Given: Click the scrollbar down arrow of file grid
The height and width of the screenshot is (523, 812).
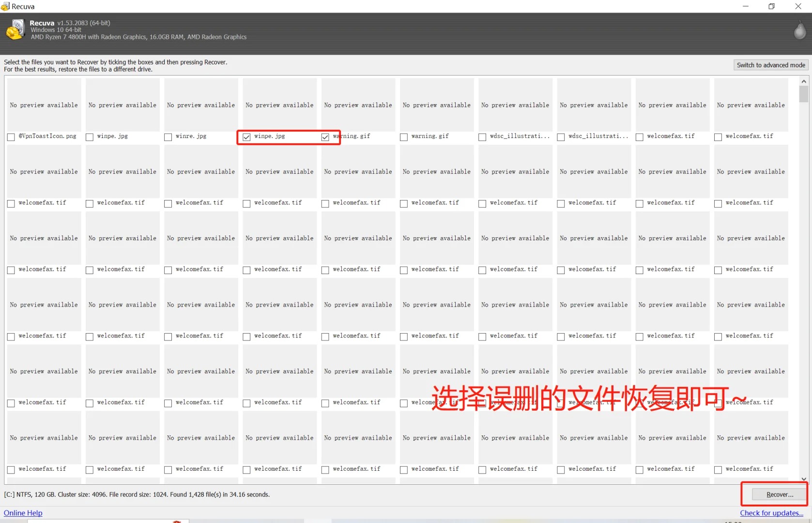Looking at the screenshot, I should [x=804, y=479].
